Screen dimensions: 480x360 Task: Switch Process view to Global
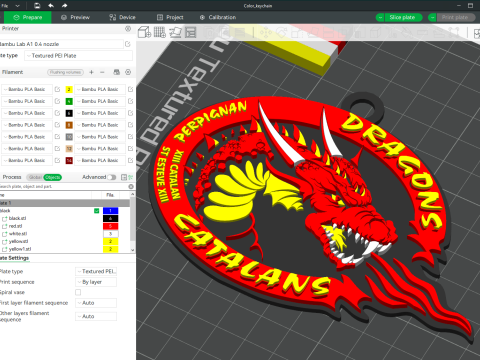(x=35, y=177)
